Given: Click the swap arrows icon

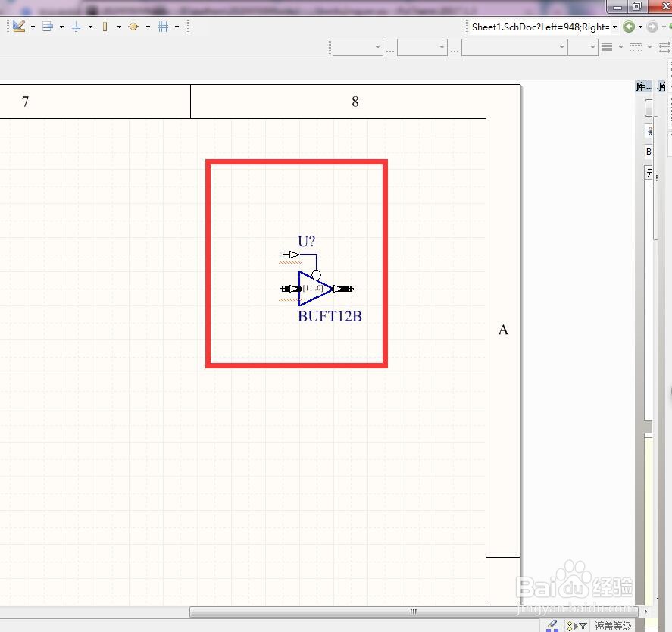Looking at the screenshot, I should pyautogui.click(x=664, y=47).
